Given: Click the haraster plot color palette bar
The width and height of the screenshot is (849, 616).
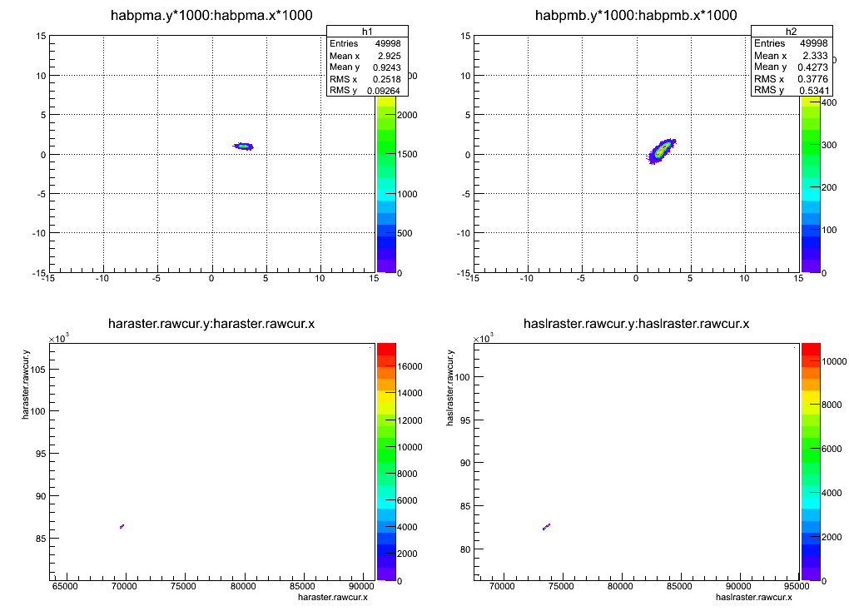Looking at the screenshot, I should (x=386, y=462).
